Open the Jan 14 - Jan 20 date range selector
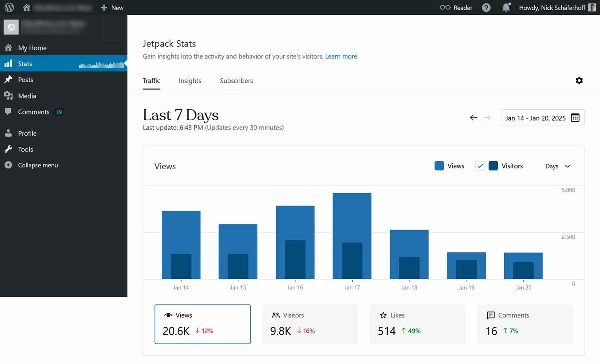 point(535,118)
